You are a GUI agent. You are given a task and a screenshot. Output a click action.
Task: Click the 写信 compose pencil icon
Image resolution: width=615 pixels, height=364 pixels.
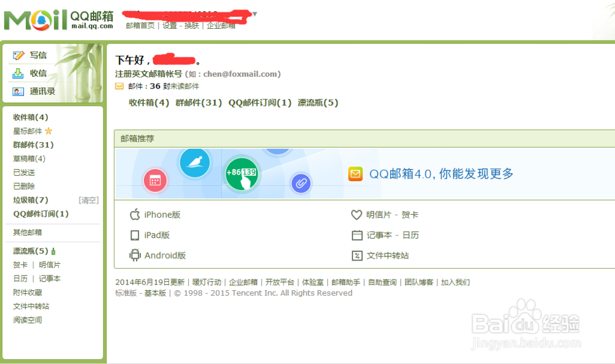[18, 55]
